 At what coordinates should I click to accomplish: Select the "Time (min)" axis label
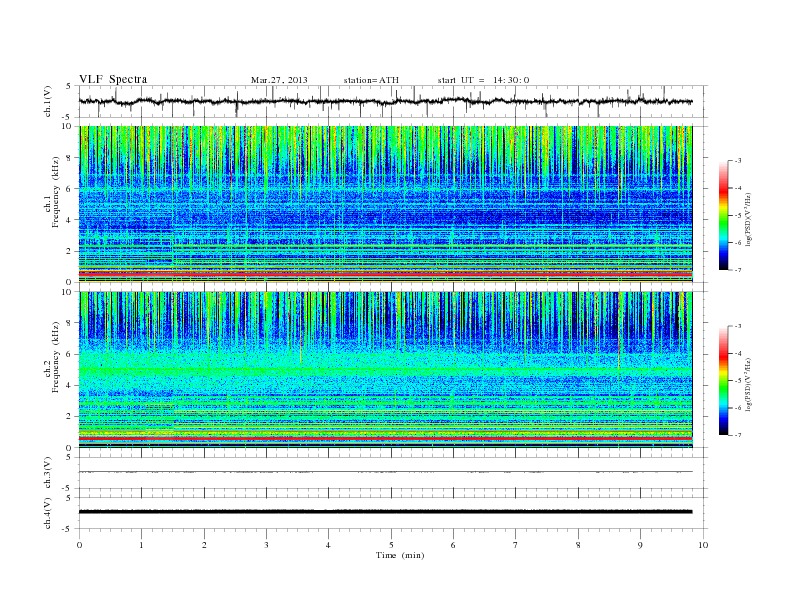click(400, 555)
